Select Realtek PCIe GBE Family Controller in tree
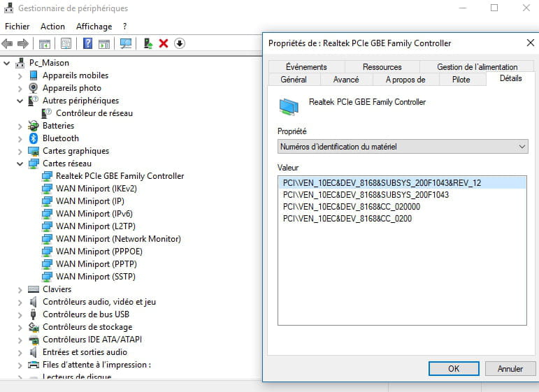 [120, 176]
